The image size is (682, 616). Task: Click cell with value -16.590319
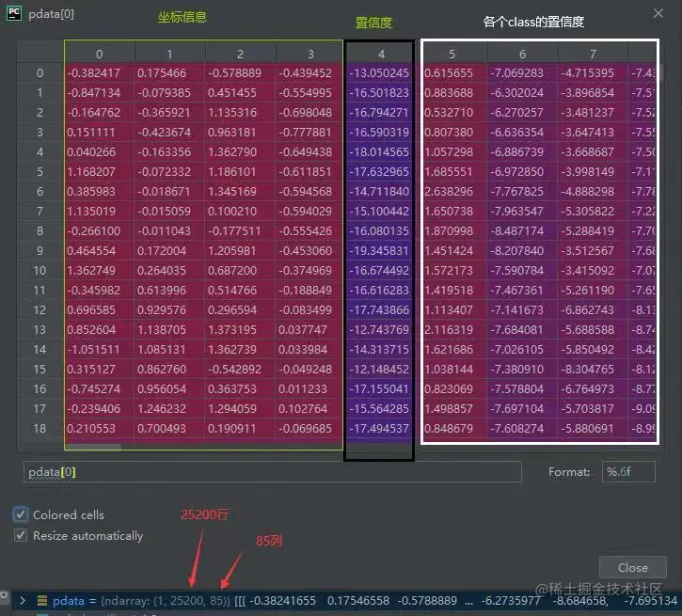click(380, 133)
